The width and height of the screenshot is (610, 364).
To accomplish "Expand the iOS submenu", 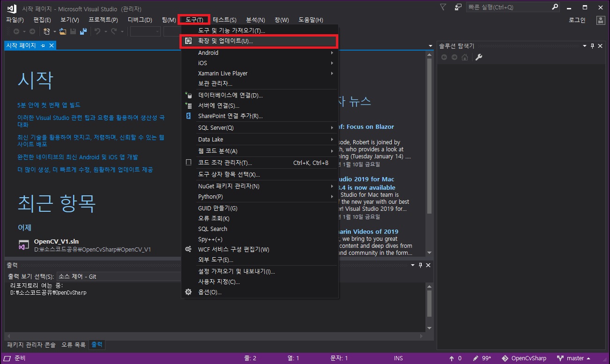I will point(259,63).
